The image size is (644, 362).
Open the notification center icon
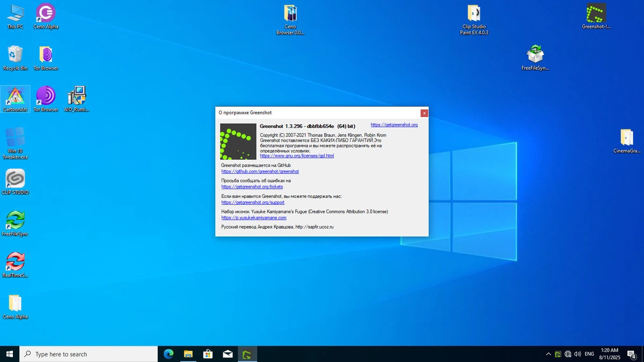click(632, 354)
